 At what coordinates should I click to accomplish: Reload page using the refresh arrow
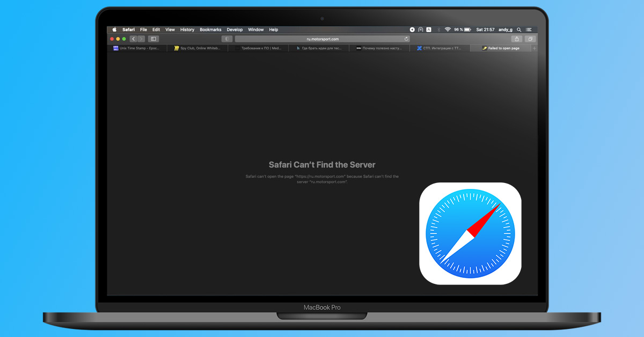coord(406,39)
